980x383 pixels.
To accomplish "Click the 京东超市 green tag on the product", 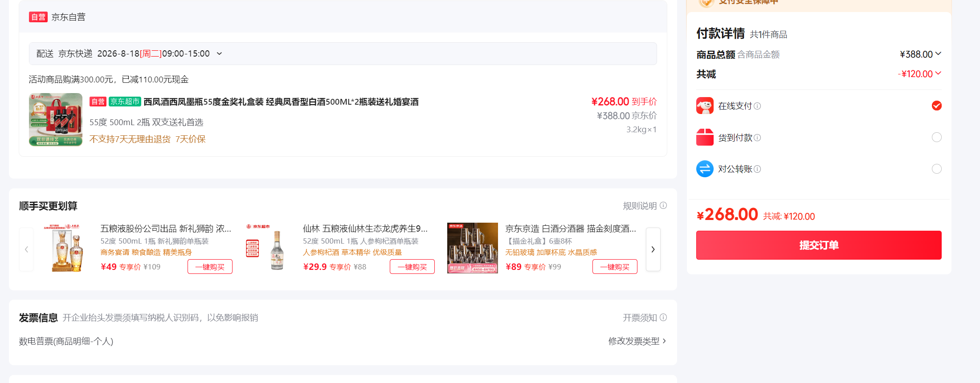I will pos(125,102).
